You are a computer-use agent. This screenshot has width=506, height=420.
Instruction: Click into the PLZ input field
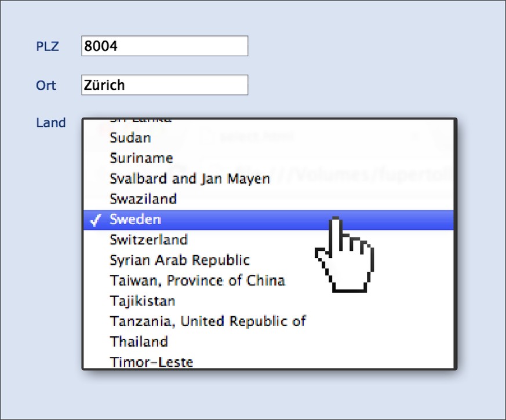pos(165,46)
